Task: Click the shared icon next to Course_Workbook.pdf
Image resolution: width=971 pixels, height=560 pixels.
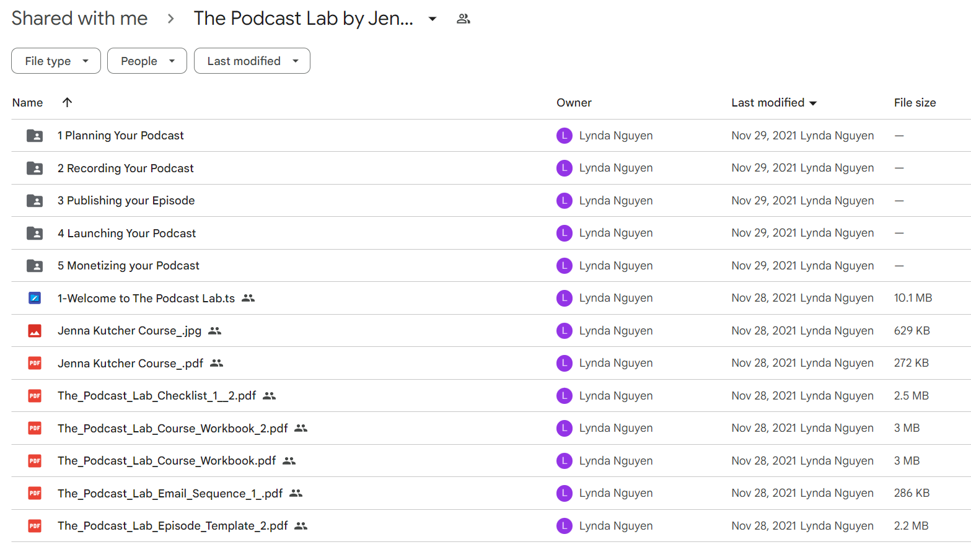Action: click(x=289, y=461)
